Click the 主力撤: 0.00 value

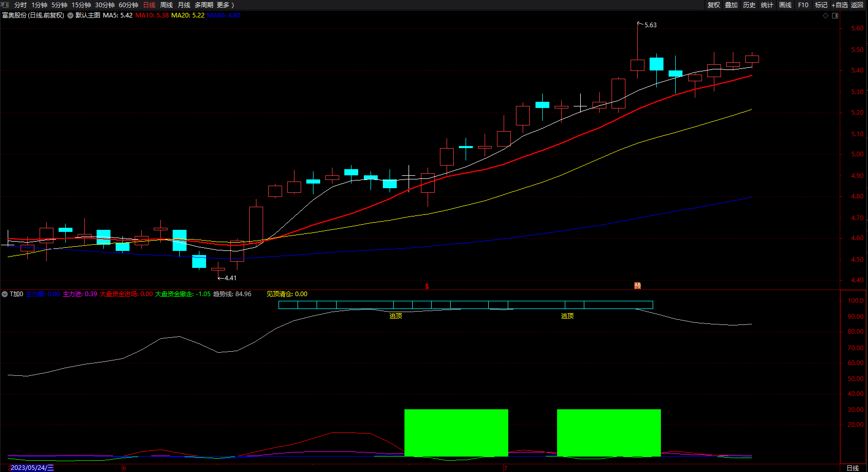(43, 294)
